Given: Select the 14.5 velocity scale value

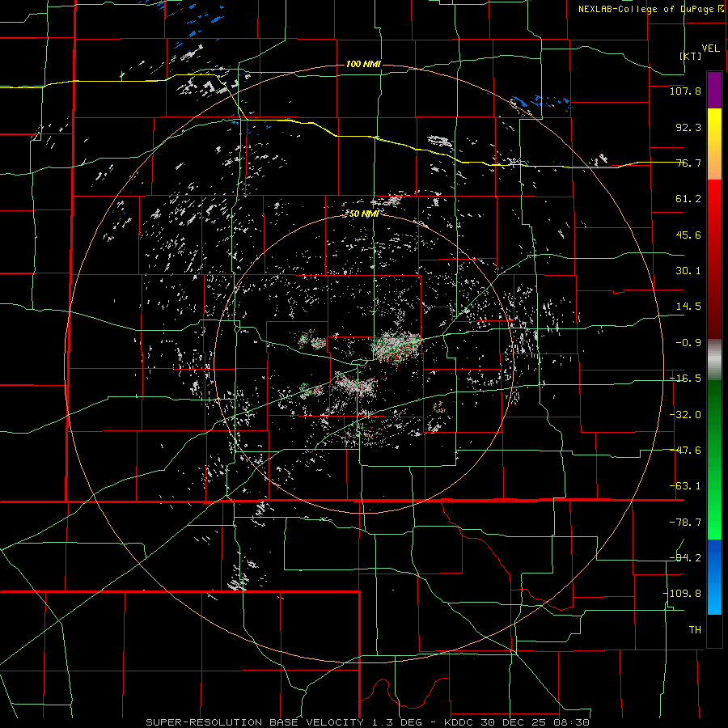Looking at the screenshot, I should pyautogui.click(x=688, y=307).
